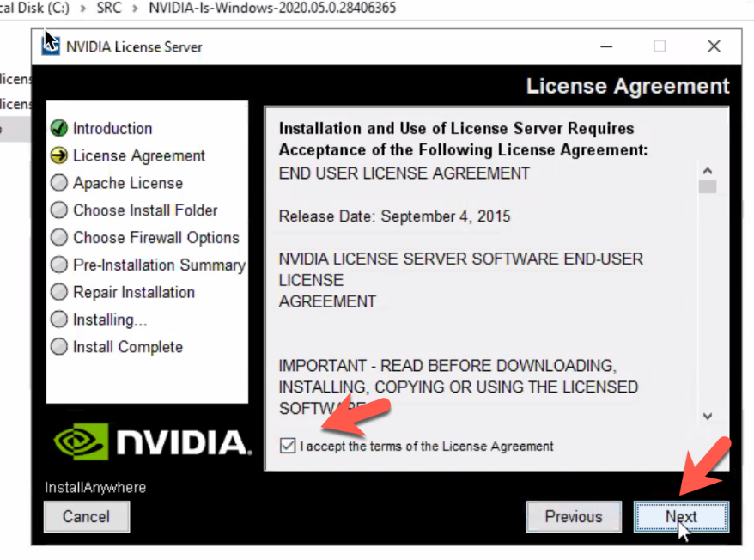Click the yellow arrow icon beside License Agreement

(x=59, y=155)
